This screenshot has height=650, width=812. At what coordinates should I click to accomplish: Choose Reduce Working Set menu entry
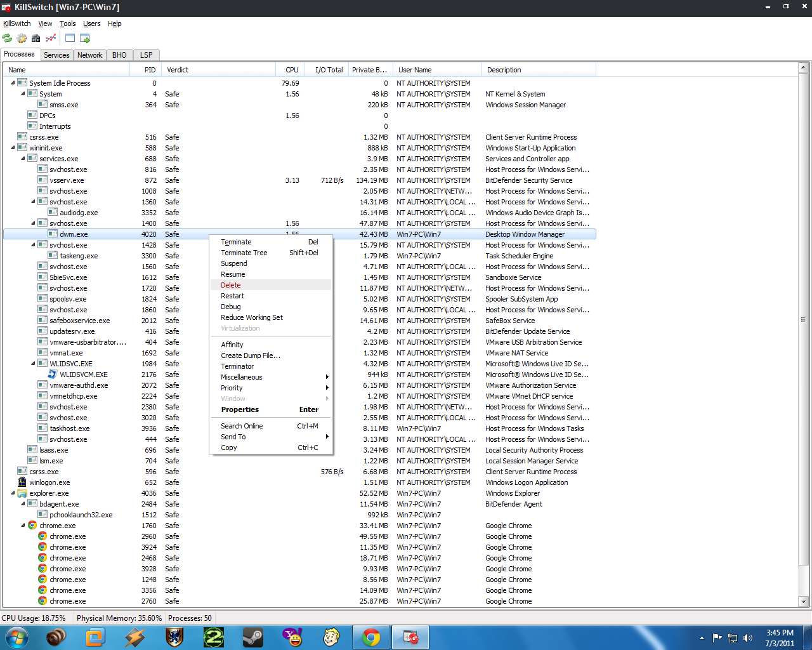tap(271, 317)
